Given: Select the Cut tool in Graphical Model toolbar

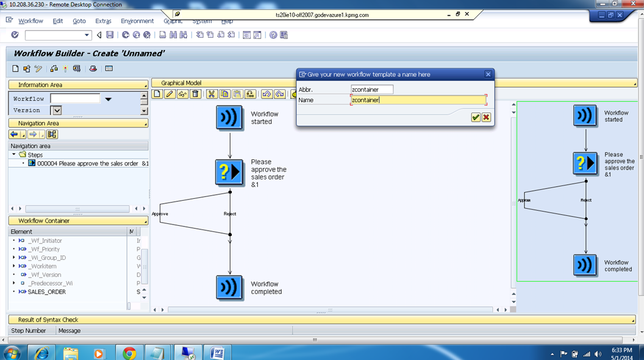Looking at the screenshot, I should [212, 93].
